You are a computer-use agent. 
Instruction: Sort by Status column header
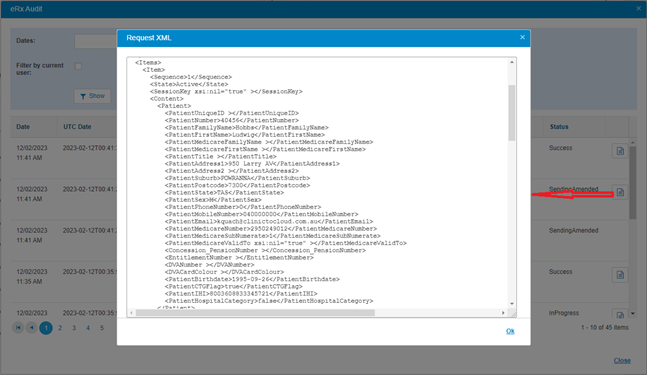[559, 127]
